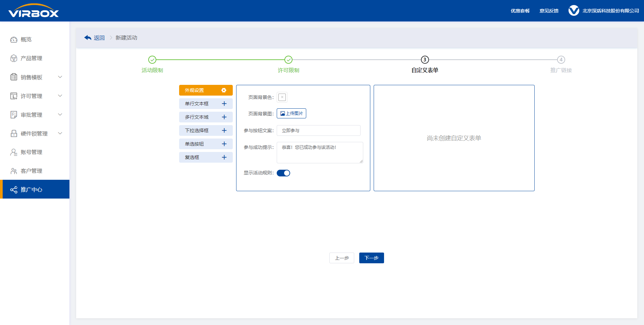644x325 pixels.
Task: Expand the 销售模板 sidebar chevron
Action: 60,77
